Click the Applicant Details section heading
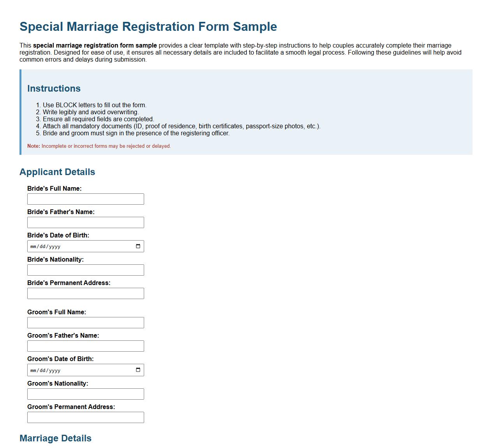Screen dimensions: 492x448 tap(57, 172)
